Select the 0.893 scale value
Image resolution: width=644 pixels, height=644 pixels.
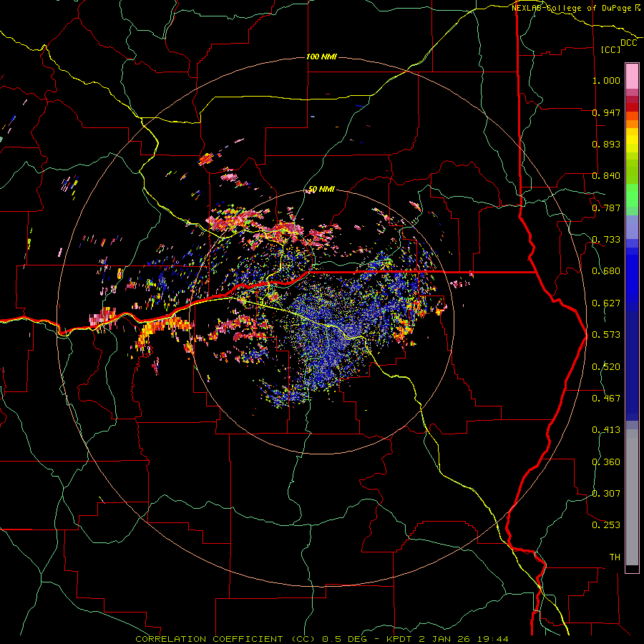[606, 144]
